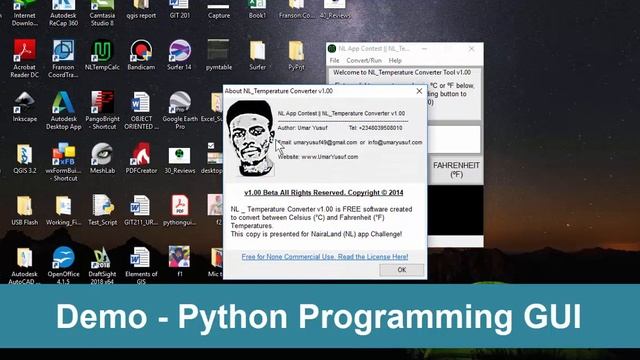Image resolution: width=640 pixels, height=360 pixels.
Task: Select the Surfer folder on desktop
Action: click(257, 55)
